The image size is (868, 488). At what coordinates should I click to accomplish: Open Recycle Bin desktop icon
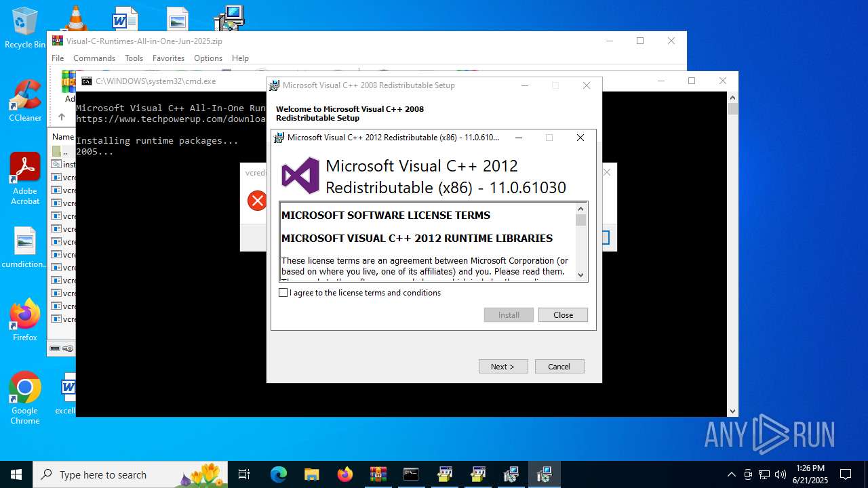[x=25, y=28]
